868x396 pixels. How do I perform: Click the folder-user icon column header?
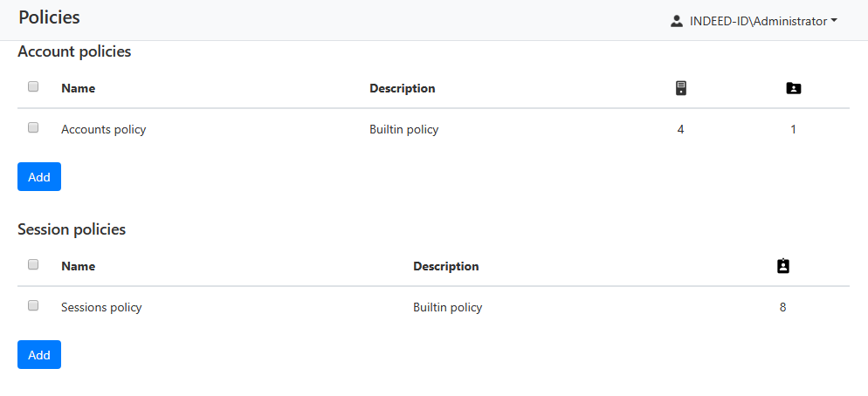[x=793, y=88]
